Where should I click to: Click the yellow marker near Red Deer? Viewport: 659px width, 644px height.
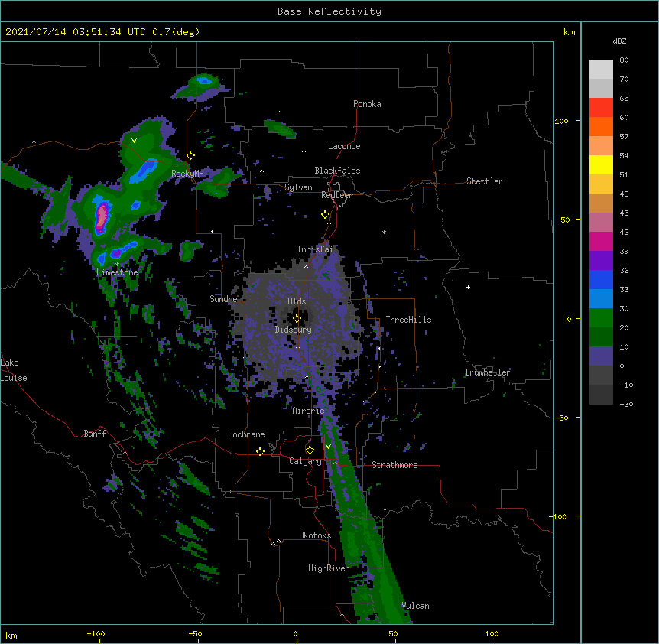[x=325, y=215]
